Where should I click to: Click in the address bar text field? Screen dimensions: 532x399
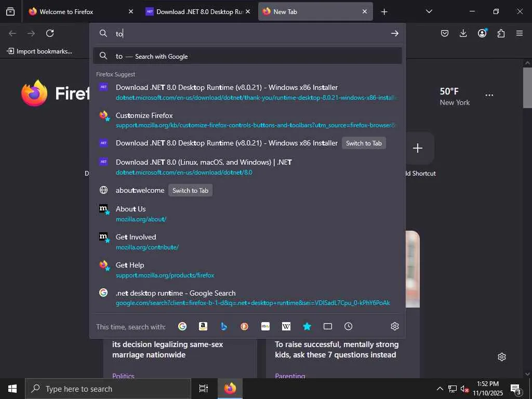(x=251, y=33)
